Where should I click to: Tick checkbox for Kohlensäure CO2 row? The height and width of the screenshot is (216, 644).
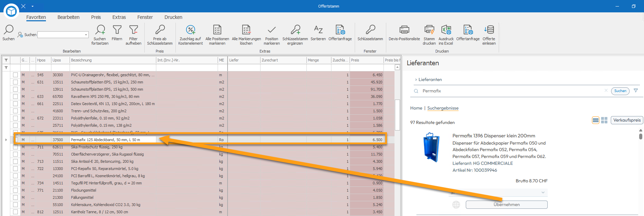[15, 205]
